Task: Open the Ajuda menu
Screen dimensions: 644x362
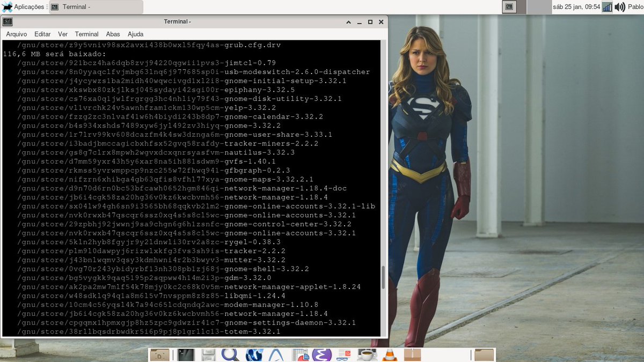Action: coord(136,34)
